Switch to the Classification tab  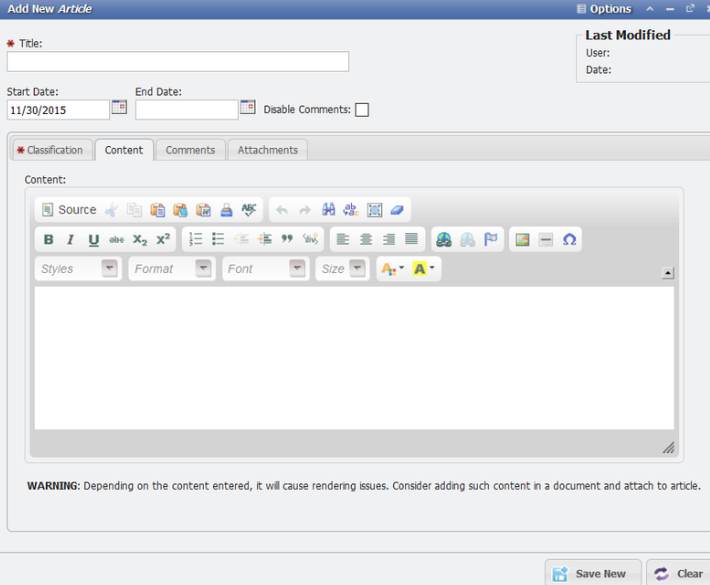tap(50, 150)
